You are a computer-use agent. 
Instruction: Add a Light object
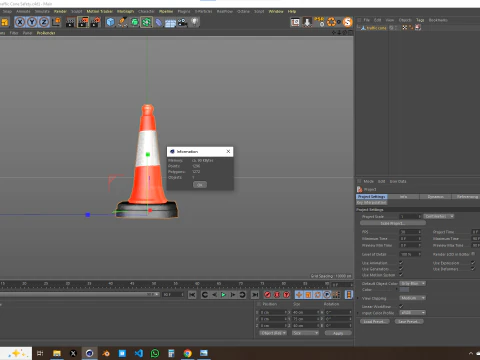pos(194,22)
